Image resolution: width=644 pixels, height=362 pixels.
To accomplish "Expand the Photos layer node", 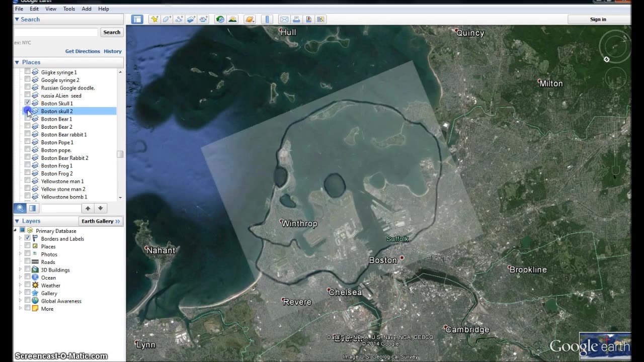I will [21, 254].
